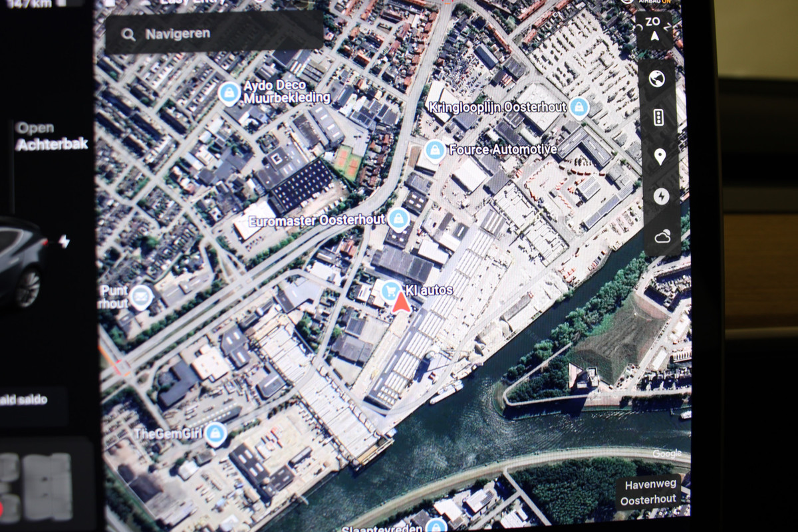Tap the Havenweg Oosterhout street label
The image size is (798, 532).
(x=648, y=493)
